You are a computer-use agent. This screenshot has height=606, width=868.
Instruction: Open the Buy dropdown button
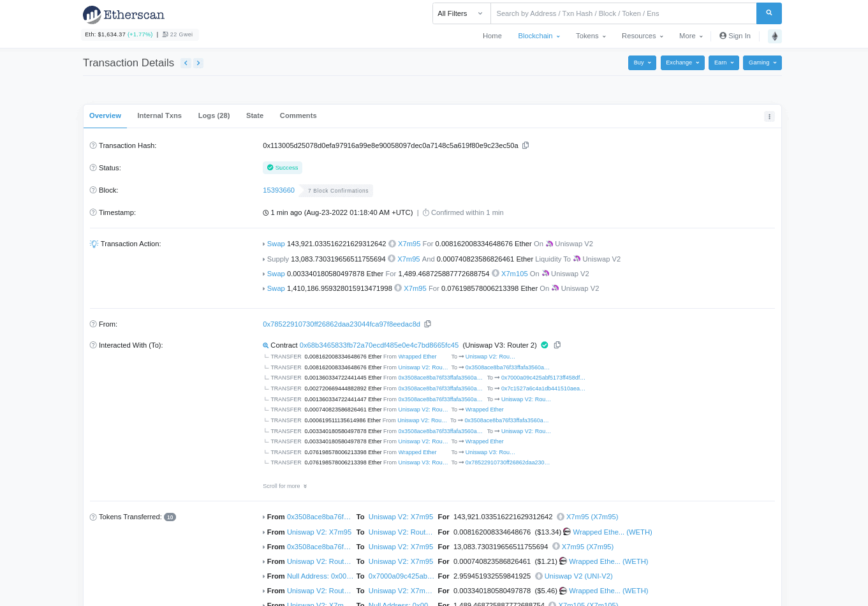(642, 63)
